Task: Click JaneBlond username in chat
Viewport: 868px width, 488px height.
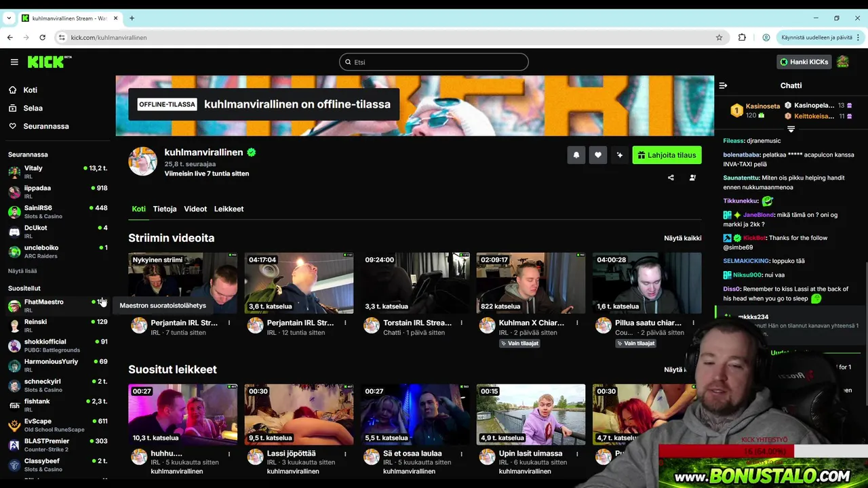Action: click(758, 215)
